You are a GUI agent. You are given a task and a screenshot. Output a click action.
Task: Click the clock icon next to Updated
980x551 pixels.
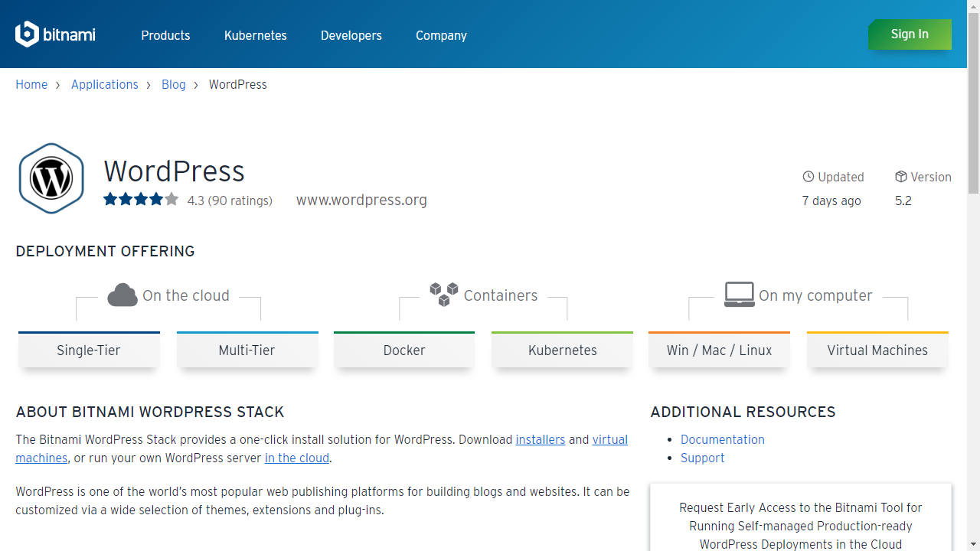click(808, 177)
